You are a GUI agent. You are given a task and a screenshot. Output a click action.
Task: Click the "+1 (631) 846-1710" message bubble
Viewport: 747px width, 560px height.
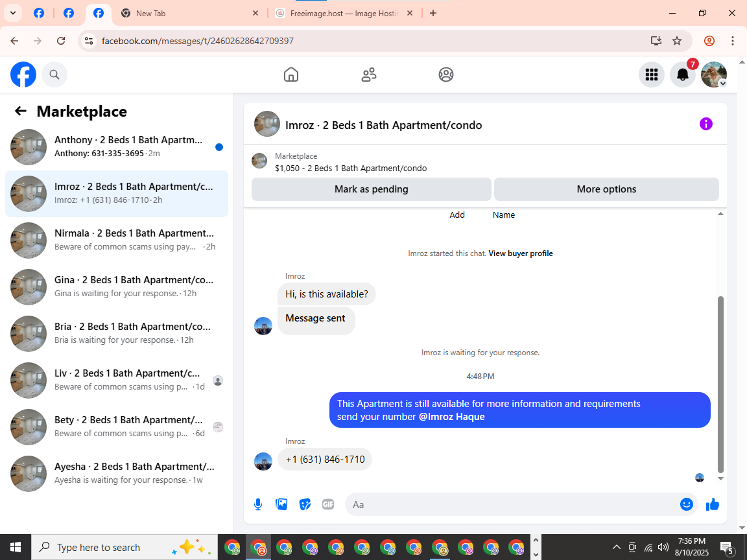(x=325, y=460)
